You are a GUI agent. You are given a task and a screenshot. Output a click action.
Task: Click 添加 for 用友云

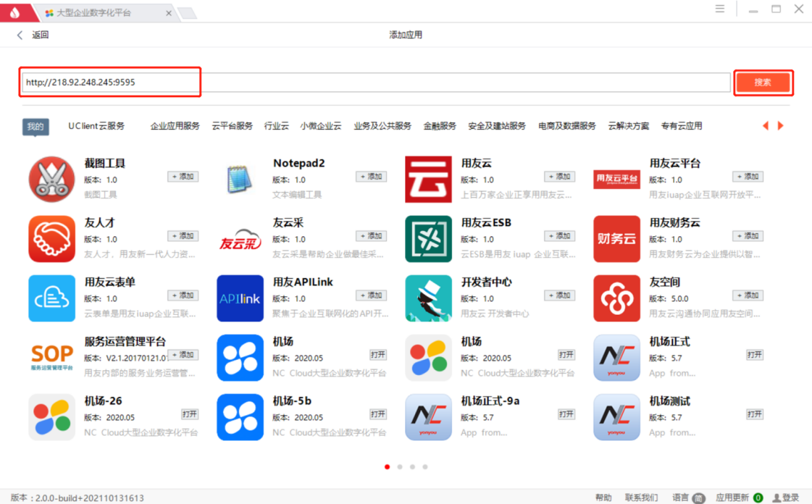pos(559,177)
